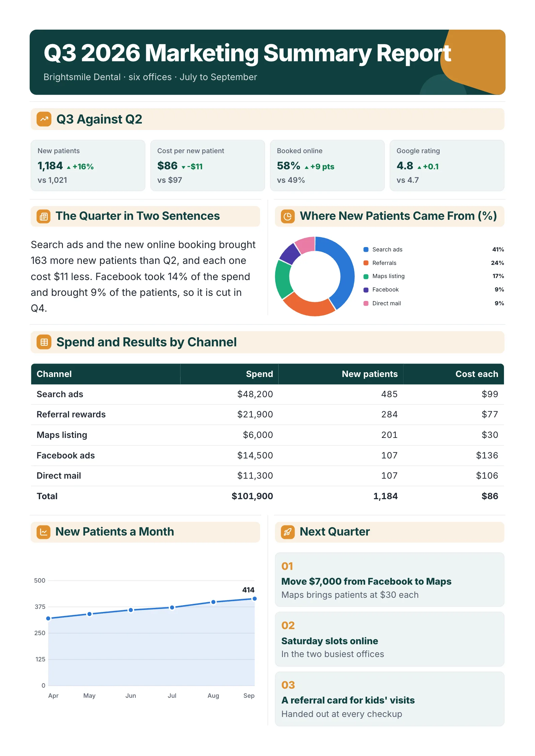Select the Cost per new patient card
This screenshot has height=756, width=535.
208,166
